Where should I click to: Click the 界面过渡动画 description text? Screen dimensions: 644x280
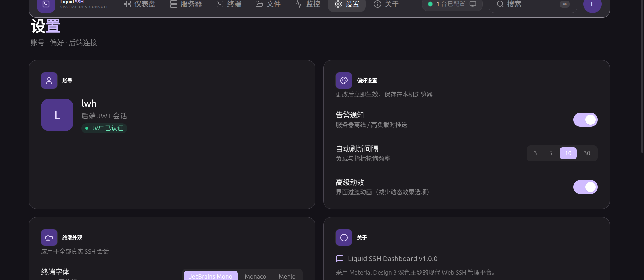[x=383, y=192]
